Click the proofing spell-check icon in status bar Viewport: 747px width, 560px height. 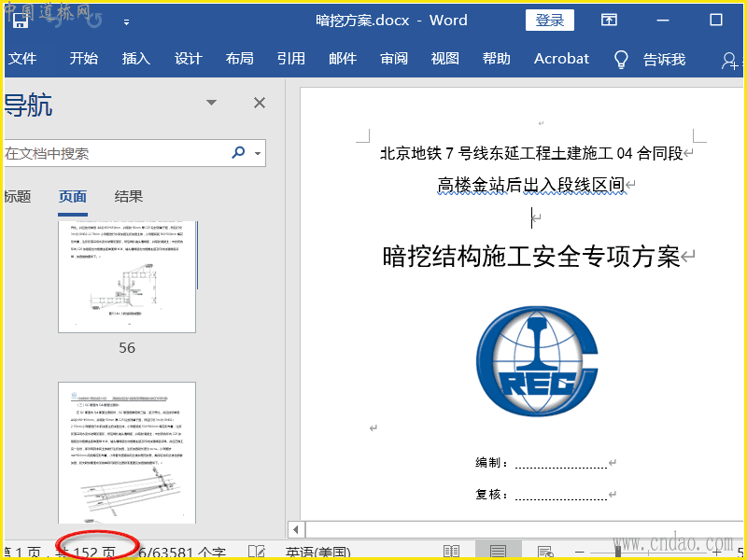click(x=256, y=552)
